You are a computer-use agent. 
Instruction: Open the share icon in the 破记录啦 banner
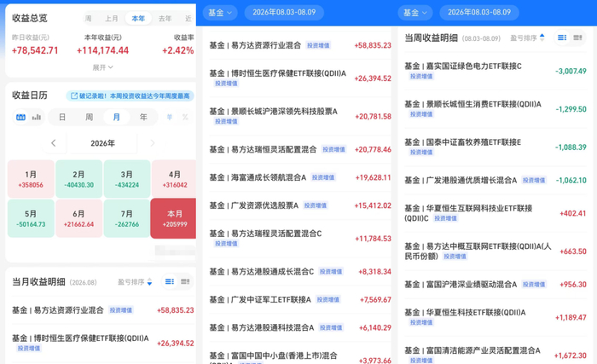[74, 96]
